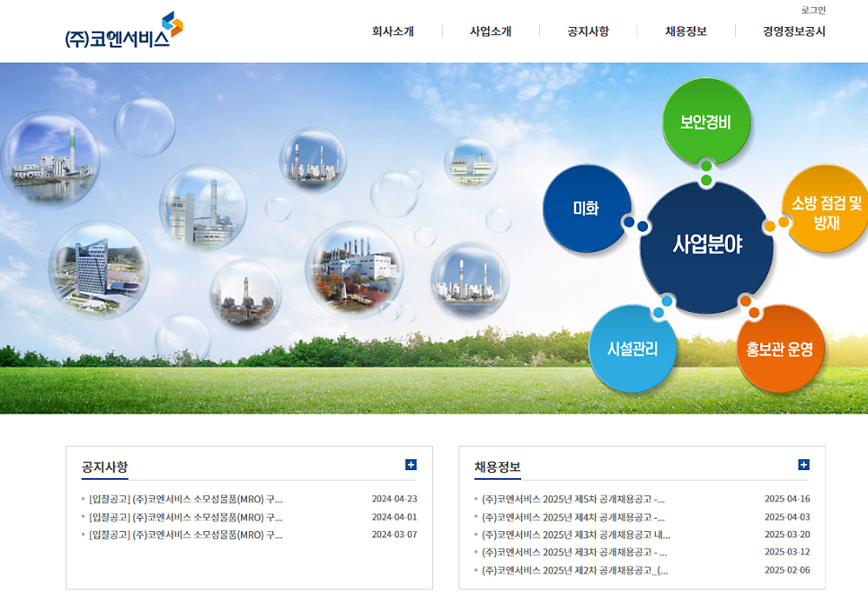Open the blue 미화 bubble
This screenshot has width=868, height=604.
click(586, 208)
